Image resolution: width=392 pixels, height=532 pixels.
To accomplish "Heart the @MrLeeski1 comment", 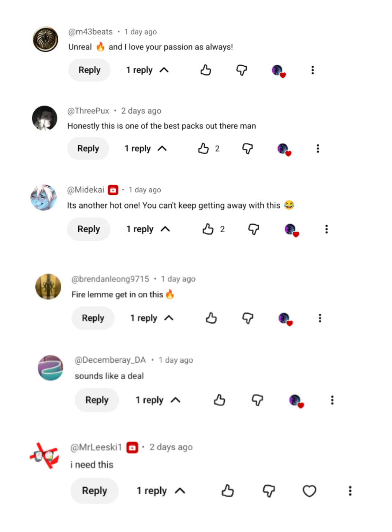I will 309,491.
